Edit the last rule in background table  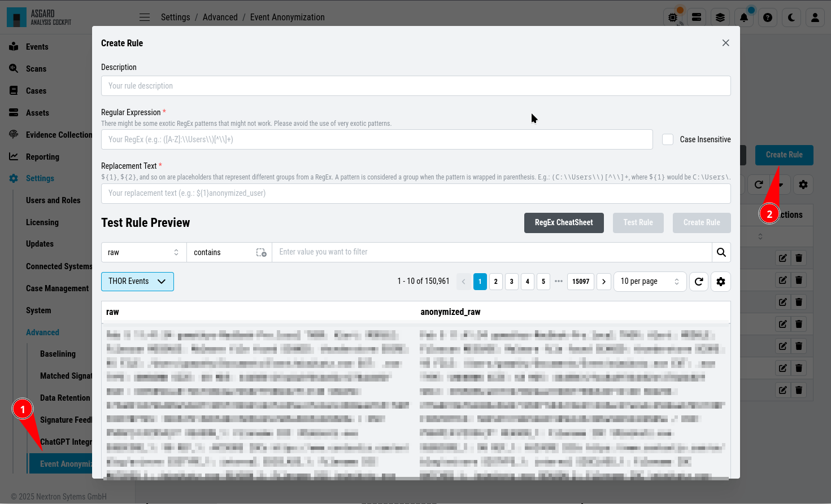coord(783,390)
